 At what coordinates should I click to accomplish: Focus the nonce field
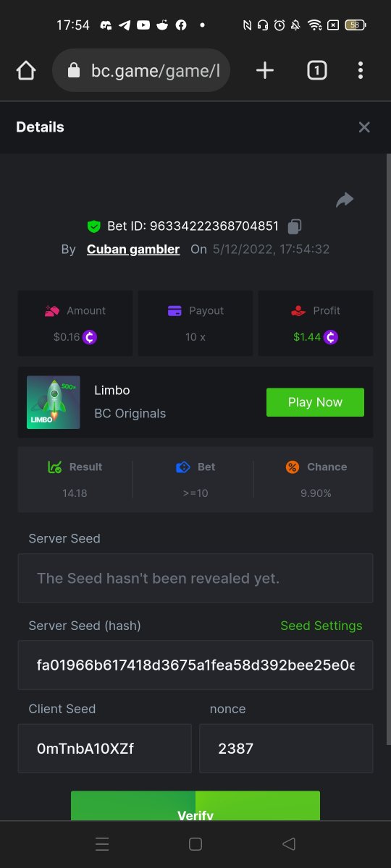click(286, 749)
